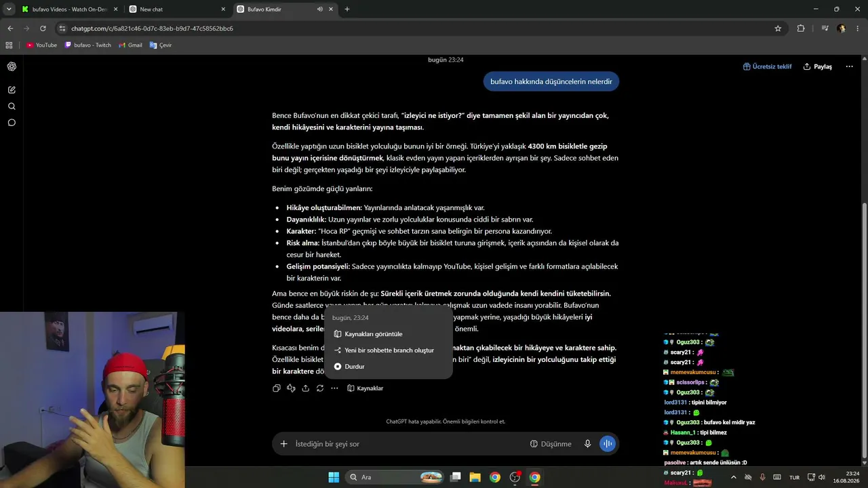Click Durdur in the popup menu

389,367
